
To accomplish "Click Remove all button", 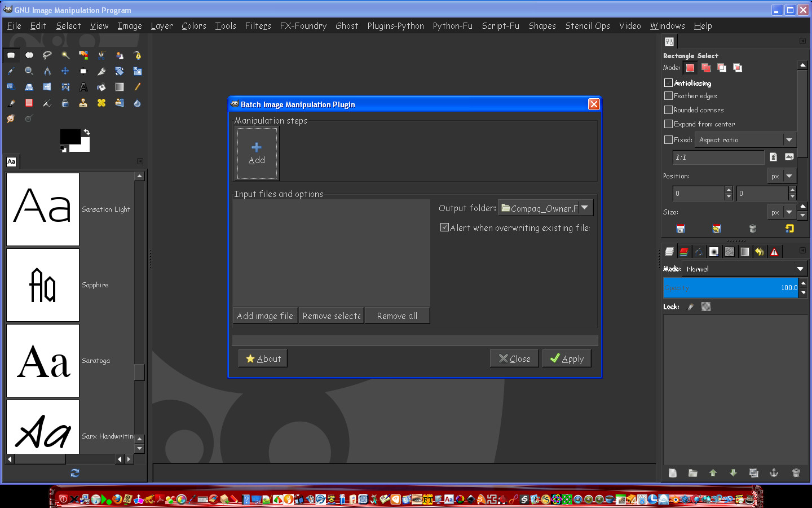I will [397, 316].
